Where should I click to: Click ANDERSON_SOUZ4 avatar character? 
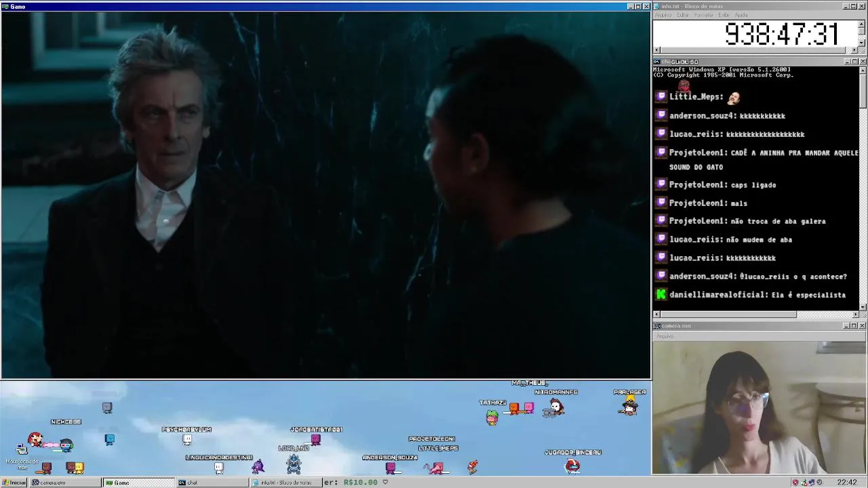[x=390, y=467]
